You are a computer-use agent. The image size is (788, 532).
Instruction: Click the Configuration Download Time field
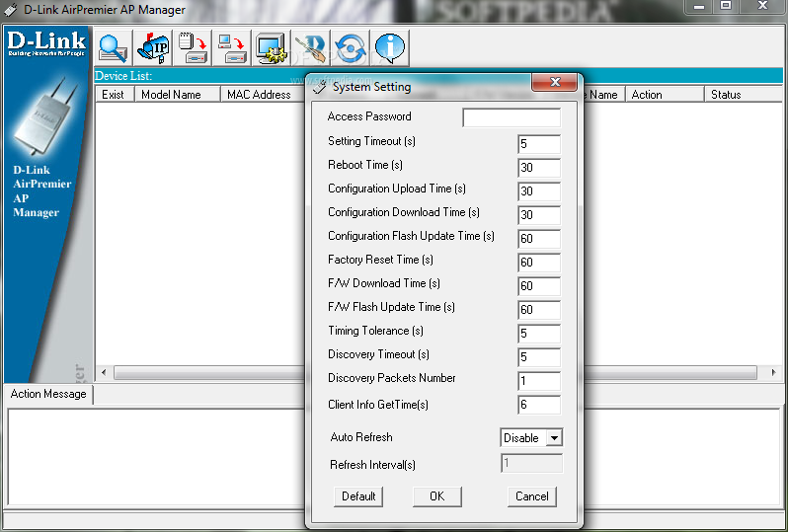pyautogui.click(x=539, y=215)
